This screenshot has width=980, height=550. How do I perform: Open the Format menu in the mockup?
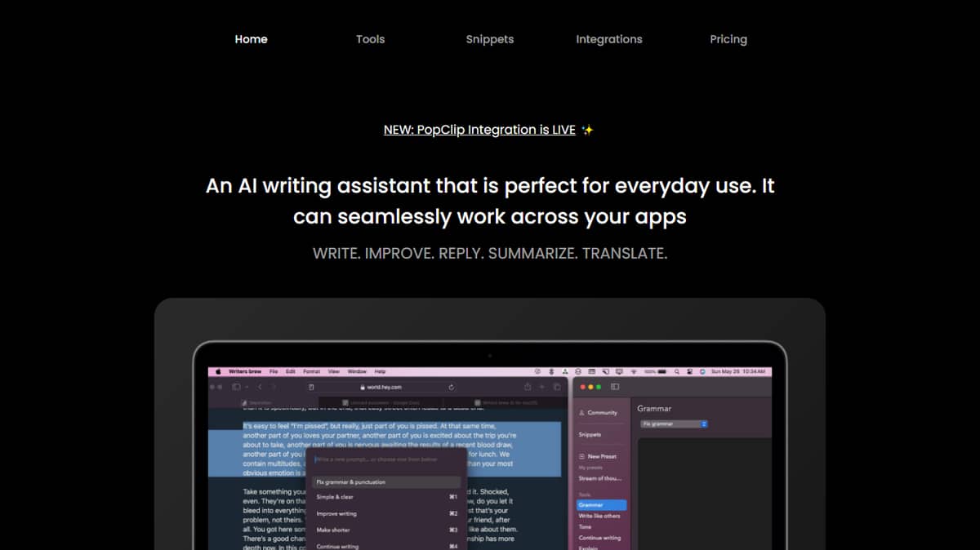[x=311, y=371]
